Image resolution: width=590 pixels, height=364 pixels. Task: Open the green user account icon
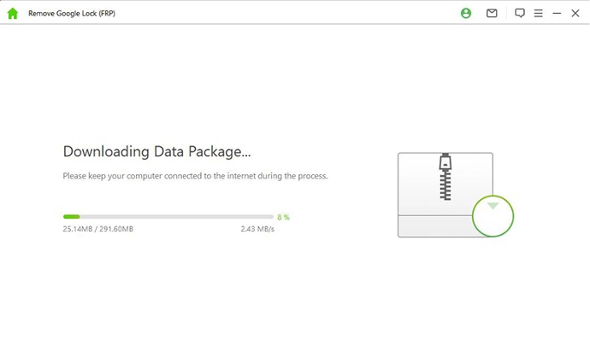[466, 14]
